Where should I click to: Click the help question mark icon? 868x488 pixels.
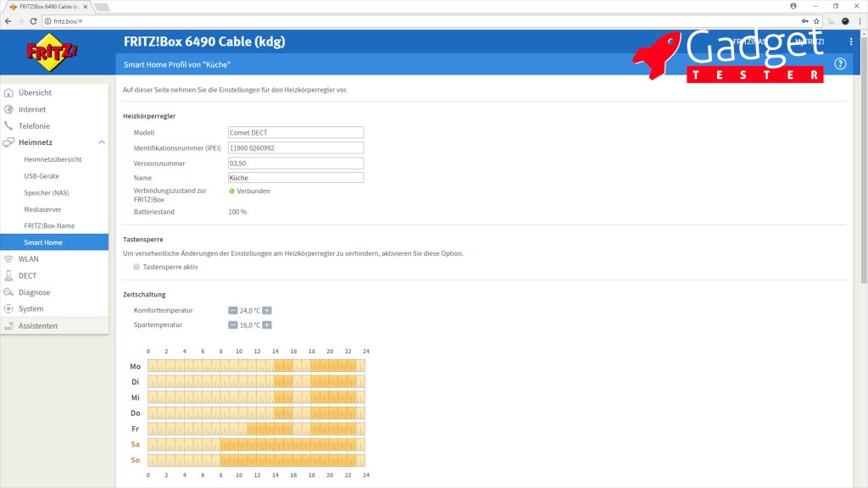click(x=840, y=64)
